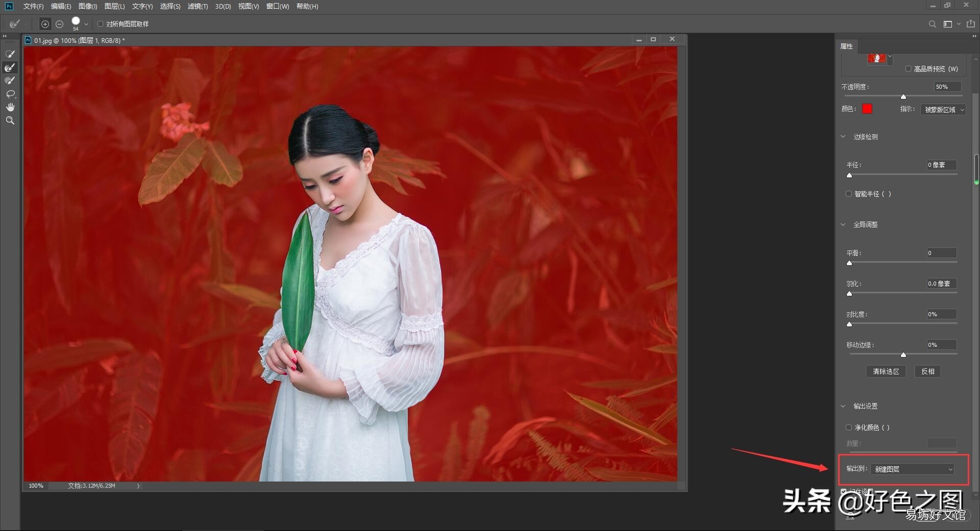
Task: Collapse the 全局调整 section
Action: [x=843, y=224]
